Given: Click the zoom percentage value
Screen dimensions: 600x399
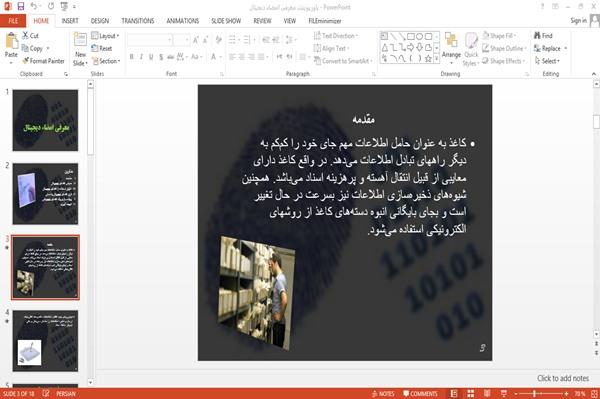Looking at the screenshot, I should [x=580, y=394].
